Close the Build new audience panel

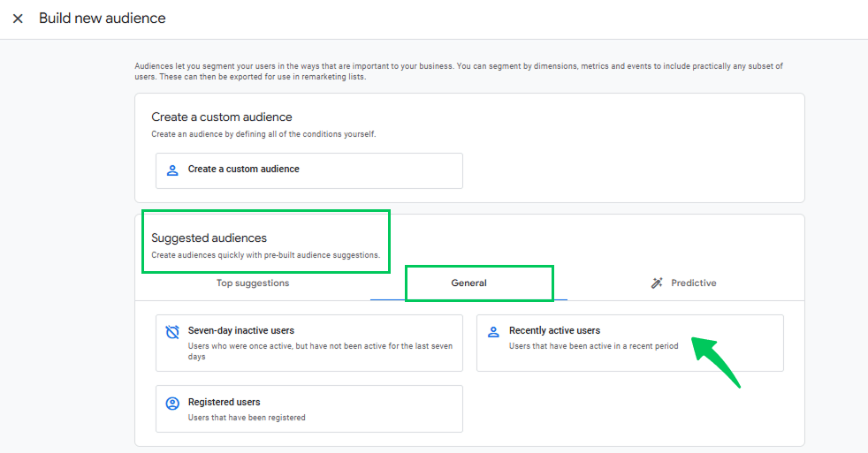point(18,19)
